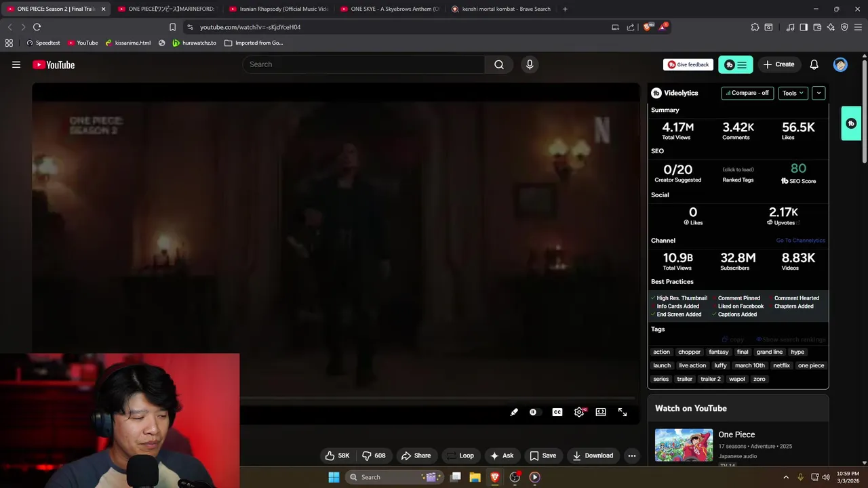Save video to playlist
This screenshot has width=868, height=488.
(542, 455)
